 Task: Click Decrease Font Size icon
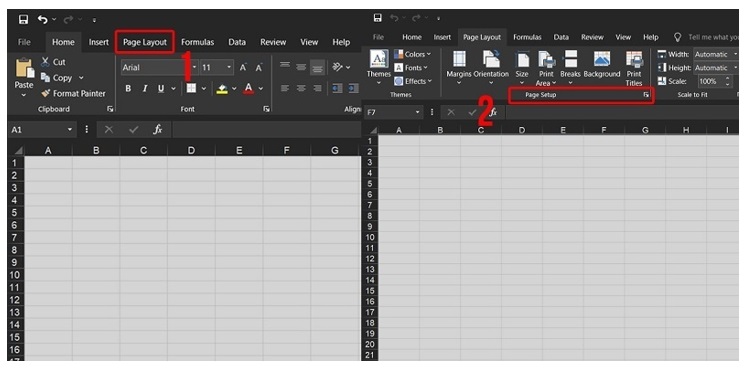[258, 68]
